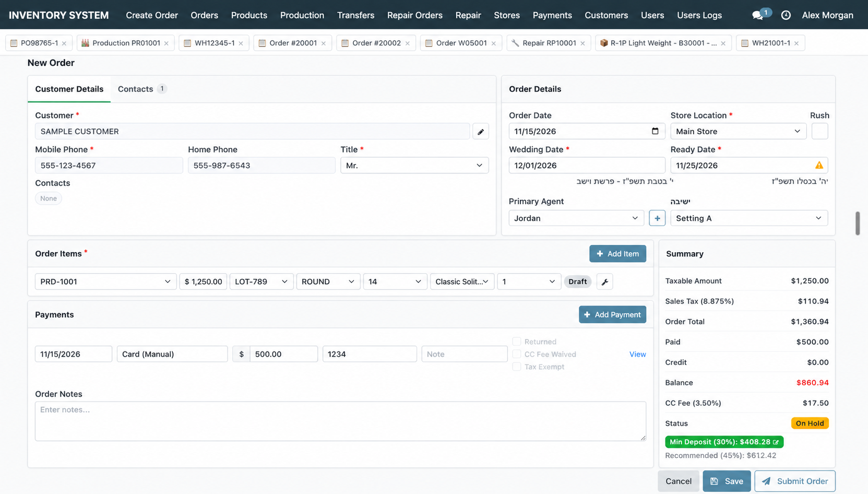The width and height of the screenshot is (868, 494).
Task: Check the CC Fee Waived checkbox
Action: pyautogui.click(x=517, y=354)
